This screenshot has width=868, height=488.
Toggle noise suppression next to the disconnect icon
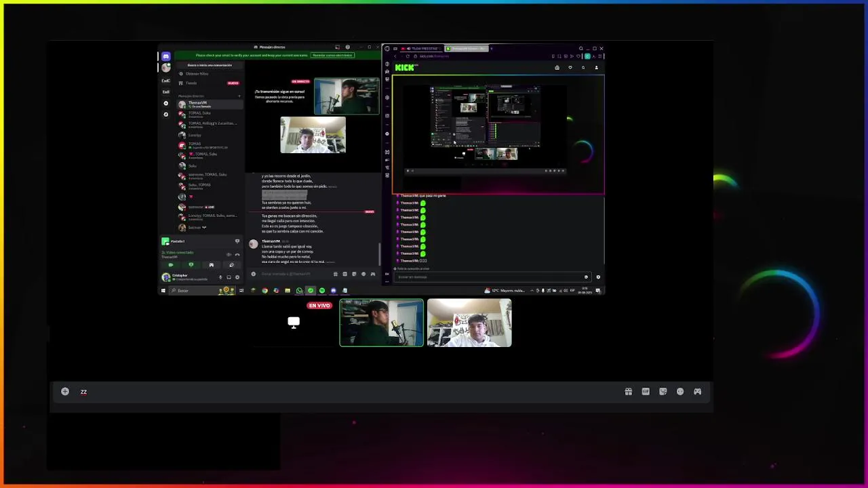point(229,255)
